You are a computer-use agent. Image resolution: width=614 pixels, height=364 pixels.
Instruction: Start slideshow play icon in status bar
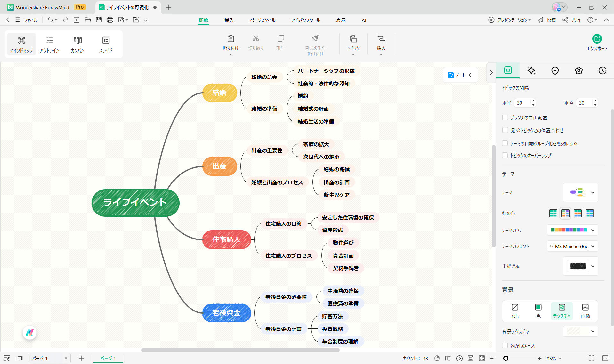(x=459, y=358)
